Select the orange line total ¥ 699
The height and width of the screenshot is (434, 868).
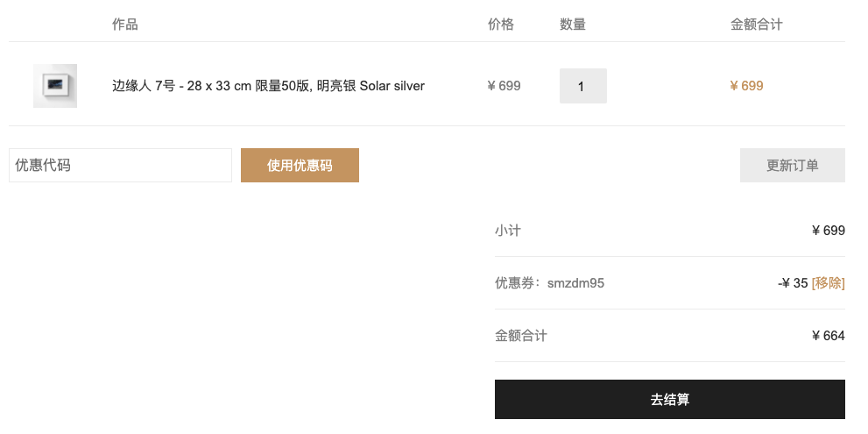747,86
